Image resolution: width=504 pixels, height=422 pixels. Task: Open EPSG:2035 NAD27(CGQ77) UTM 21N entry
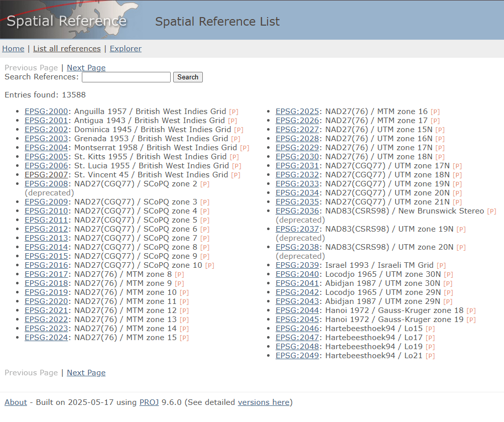click(297, 202)
